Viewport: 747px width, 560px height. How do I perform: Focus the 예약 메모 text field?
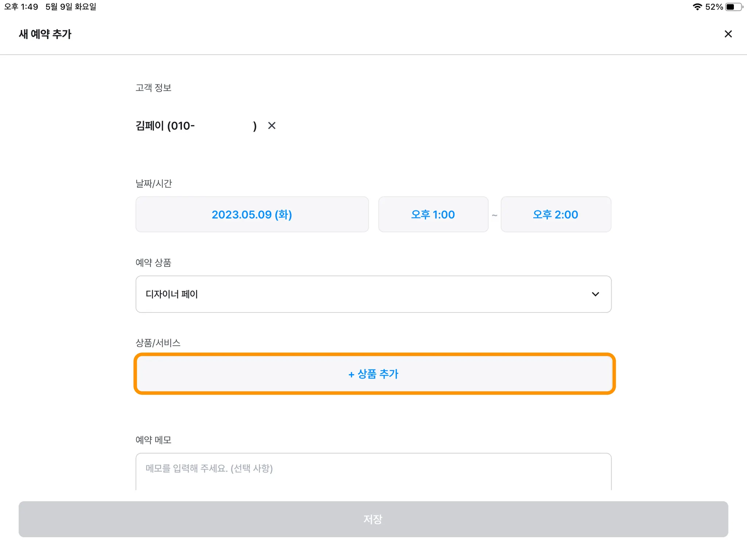pos(373,470)
